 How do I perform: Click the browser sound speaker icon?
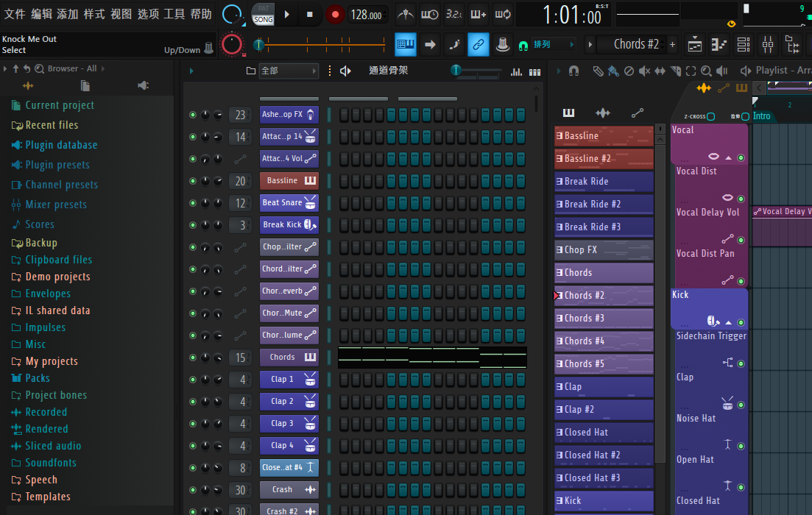click(x=144, y=85)
